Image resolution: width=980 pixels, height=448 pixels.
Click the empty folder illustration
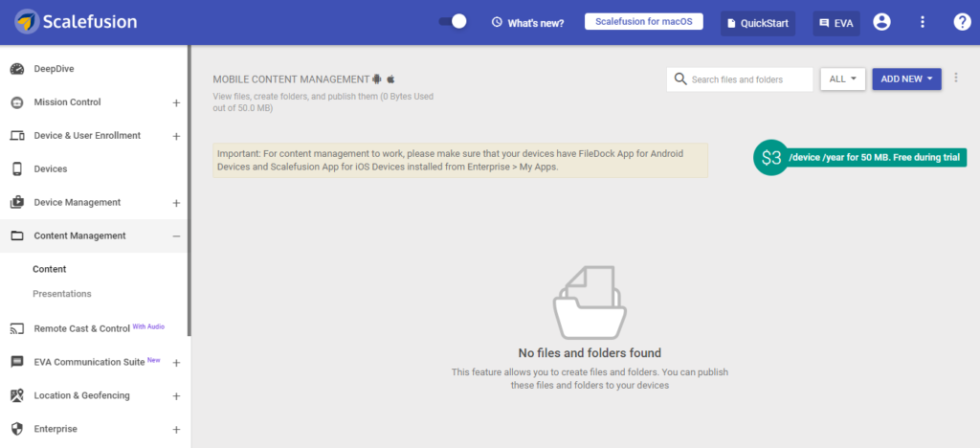tap(590, 302)
